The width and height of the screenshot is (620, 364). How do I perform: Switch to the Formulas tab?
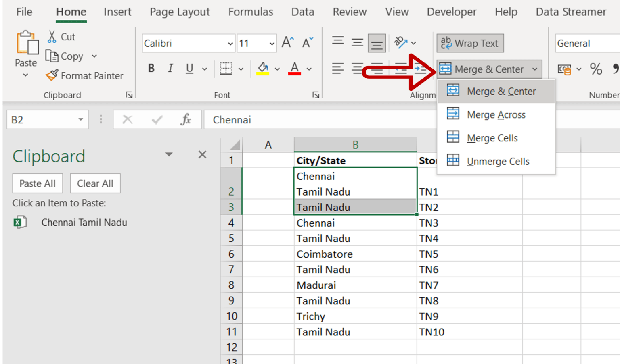251,12
